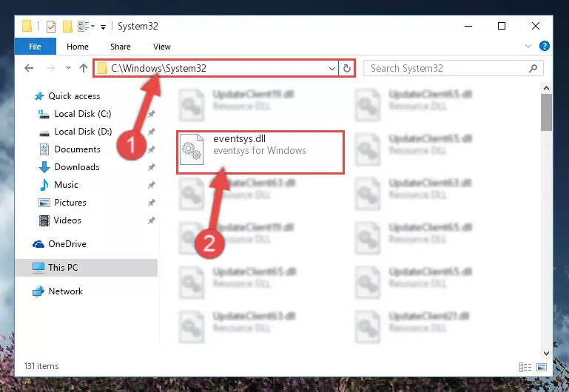Click the Search System32 field
The height and width of the screenshot is (392, 569).
(x=454, y=68)
